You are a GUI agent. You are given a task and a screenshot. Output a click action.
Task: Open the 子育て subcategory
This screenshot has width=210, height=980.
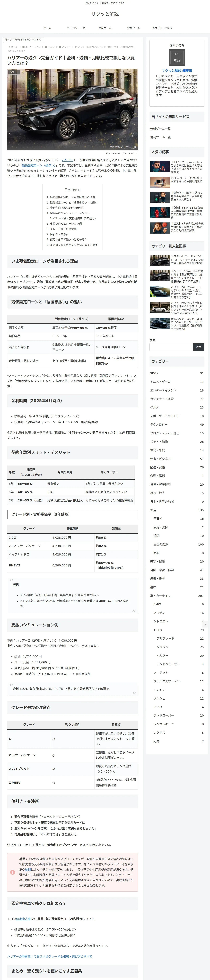point(178,519)
